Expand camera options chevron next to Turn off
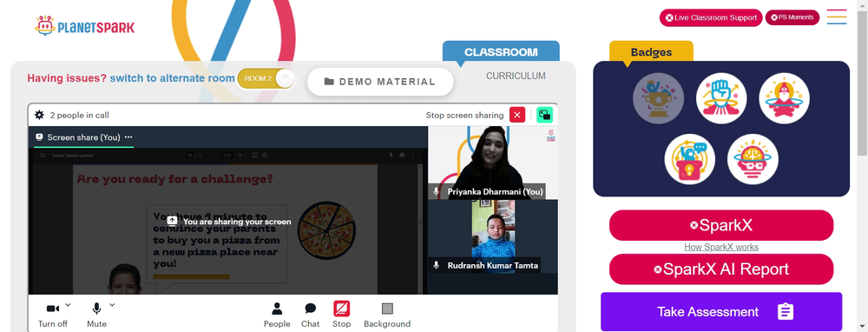Viewport: 868px width, 332px height. [68, 304]
